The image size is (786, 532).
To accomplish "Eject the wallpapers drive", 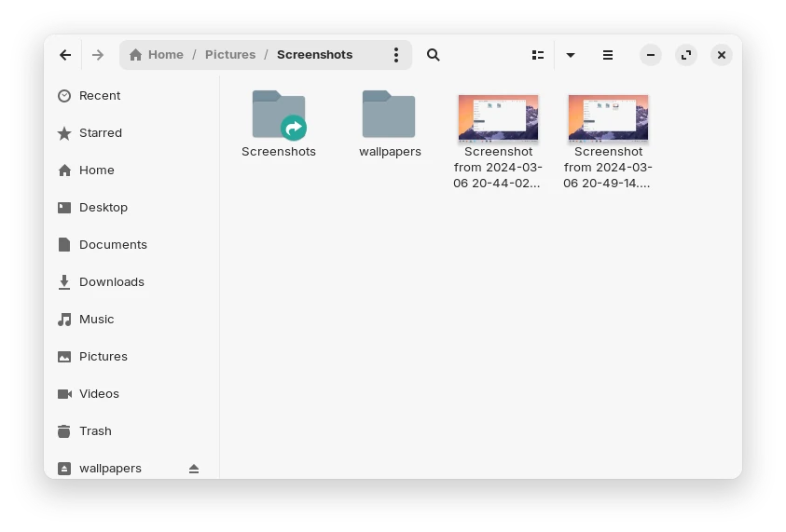I will pos(194,469).
